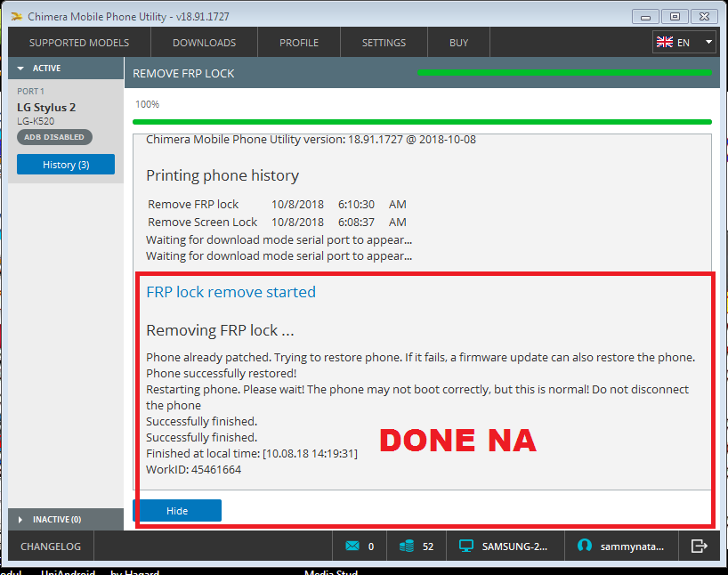Close the Chimera window
728x575 pixels.
[x=704, y=17]
